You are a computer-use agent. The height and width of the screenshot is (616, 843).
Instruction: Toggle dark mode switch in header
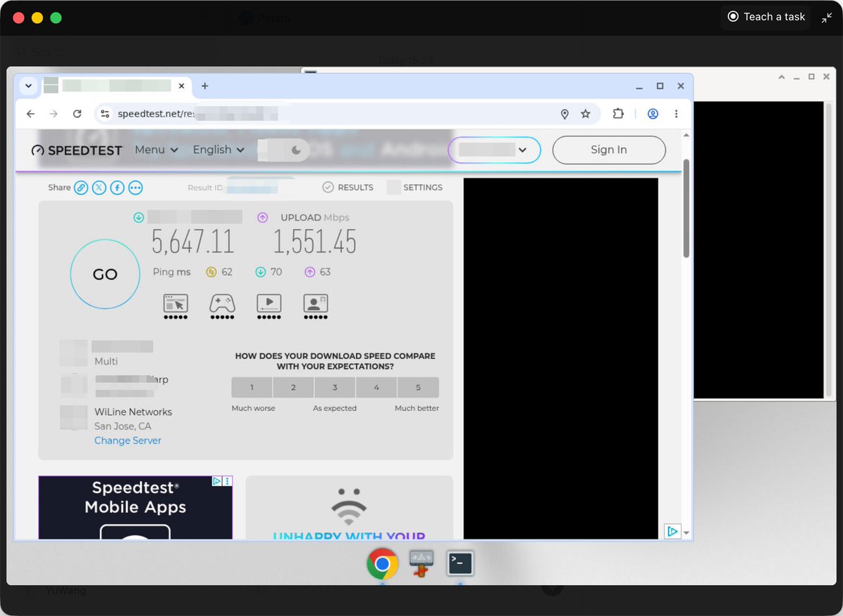(x=284, y=150)
